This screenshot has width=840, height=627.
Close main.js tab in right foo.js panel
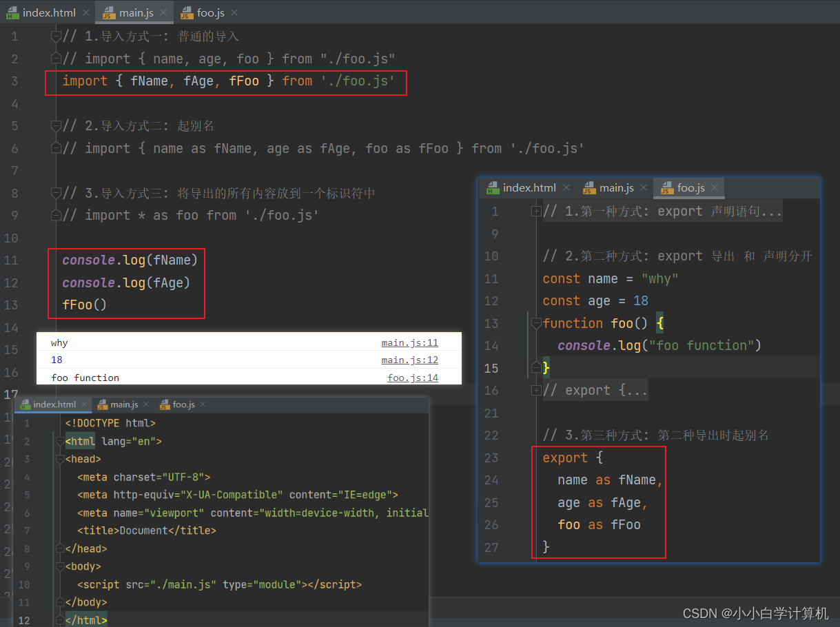click(644, 187)
